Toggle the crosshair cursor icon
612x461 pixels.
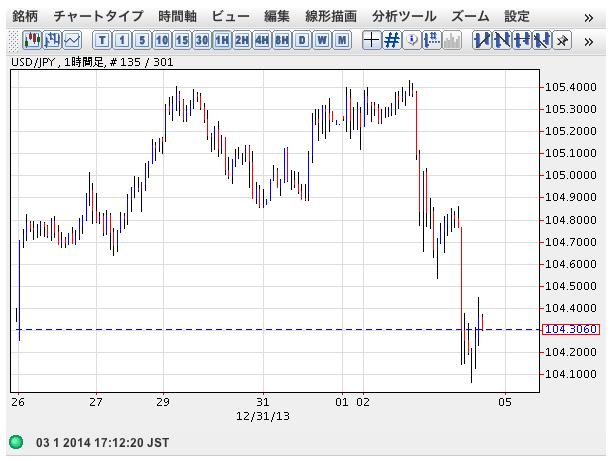[372, 40]
